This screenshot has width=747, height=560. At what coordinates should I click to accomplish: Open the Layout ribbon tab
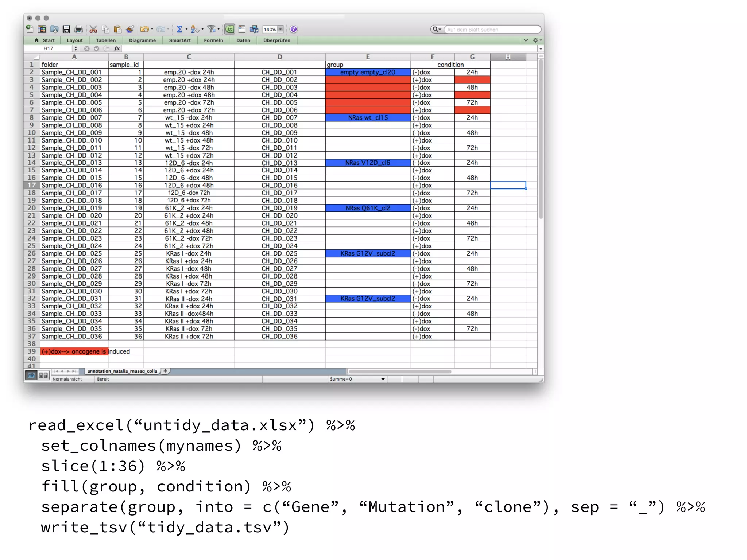[75, 40]
